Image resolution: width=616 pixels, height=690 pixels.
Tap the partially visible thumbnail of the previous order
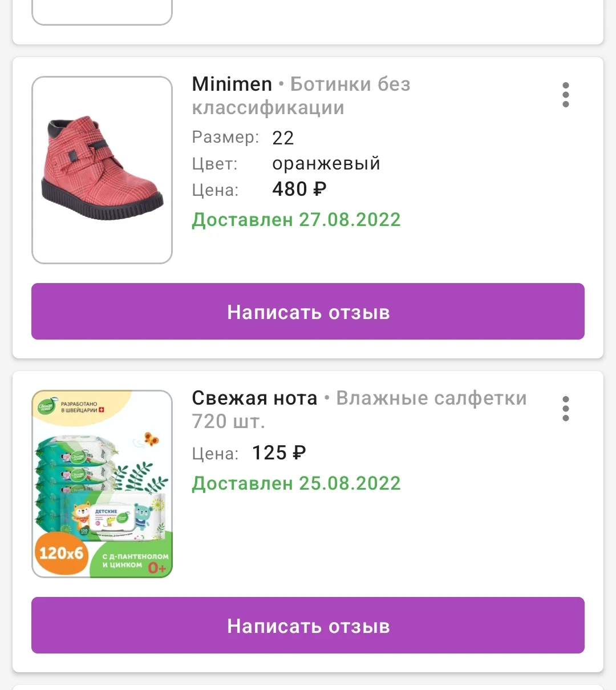coord(102,11)
